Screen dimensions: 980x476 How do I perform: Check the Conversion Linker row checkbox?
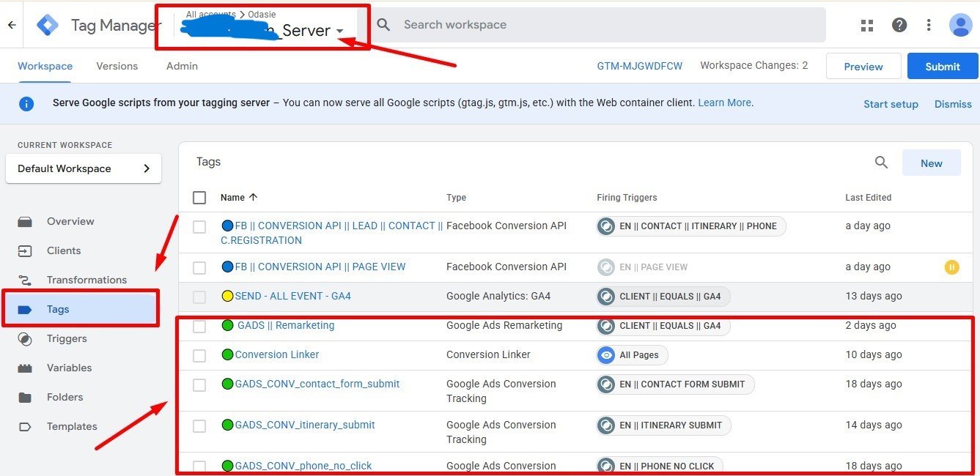(x=199, y=356)
